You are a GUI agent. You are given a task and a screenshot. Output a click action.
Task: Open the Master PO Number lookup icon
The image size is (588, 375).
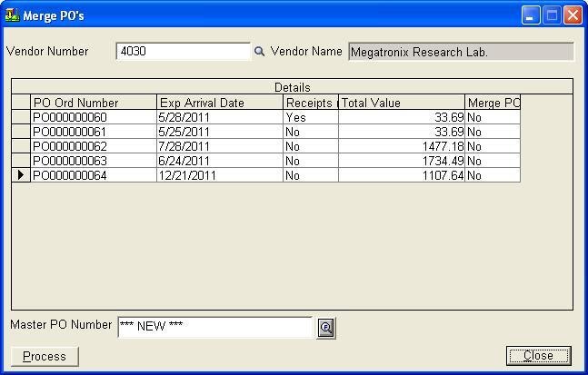click(x=326, y=328)
